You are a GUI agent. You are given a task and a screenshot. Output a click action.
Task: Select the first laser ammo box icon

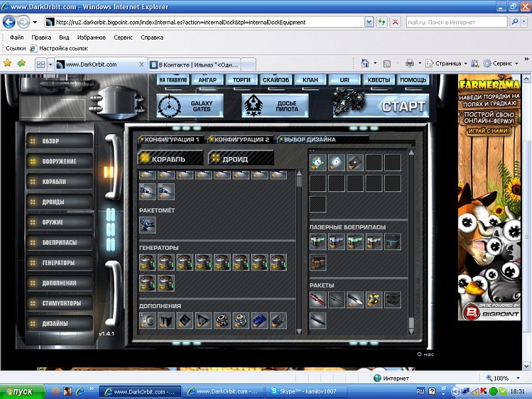318,242
